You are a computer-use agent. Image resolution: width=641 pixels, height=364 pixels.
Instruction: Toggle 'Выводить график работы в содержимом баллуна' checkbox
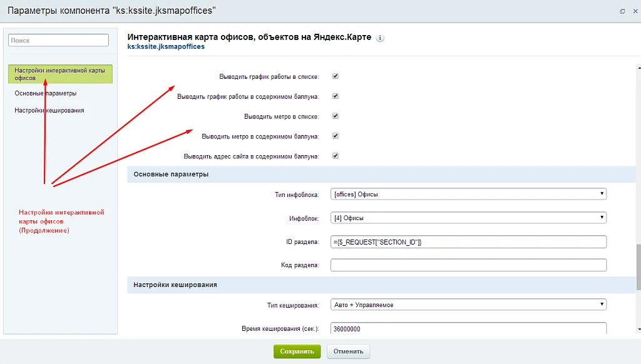point(336,96)
